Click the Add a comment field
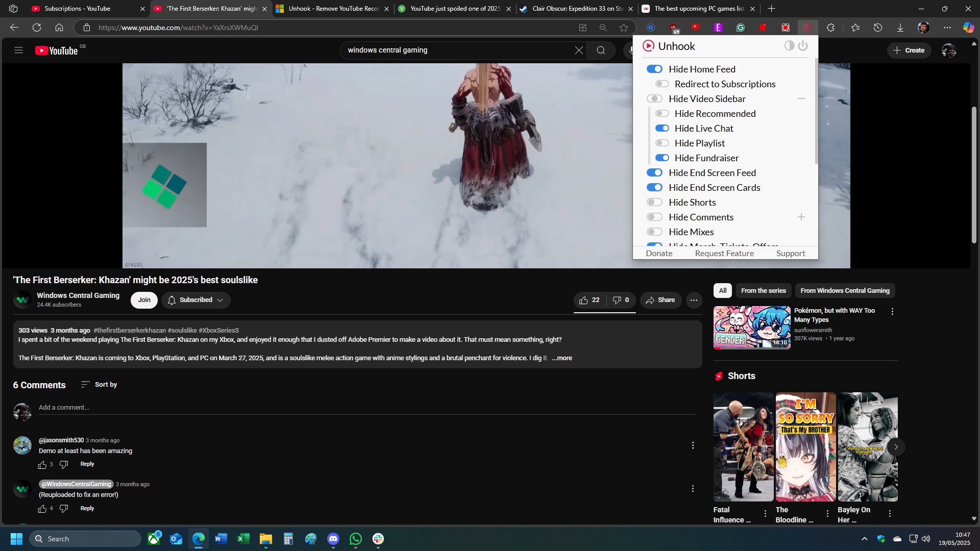This screenshot has width=980, height=551. pyautogui.click(x=366, y=408)
